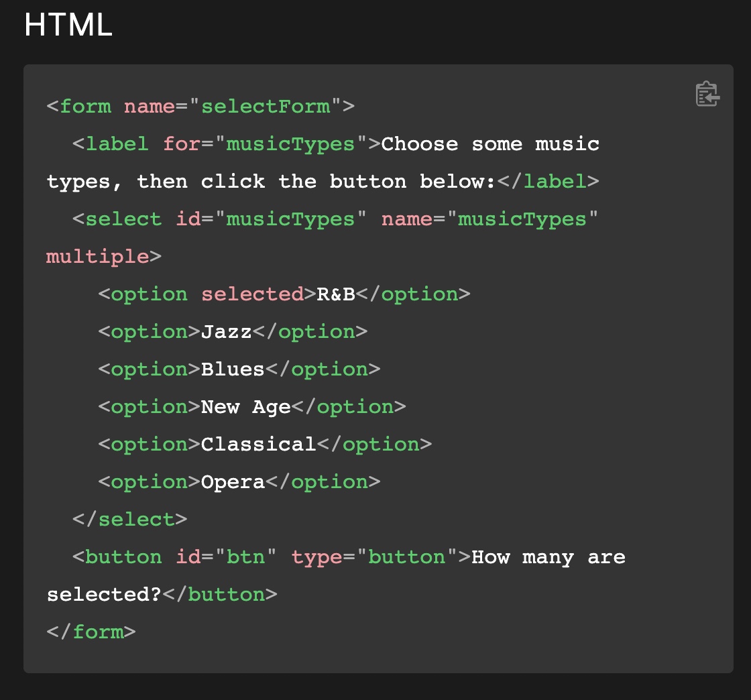Click the opening select tag name
This screenshot has width=751, height=700.
pos(123,219)
